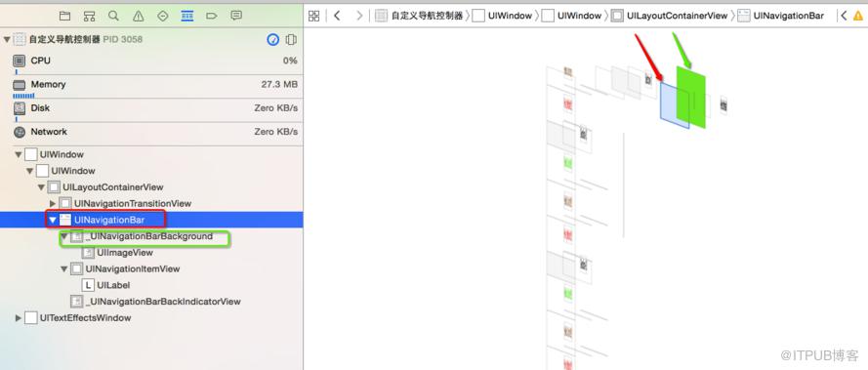This screenshot has width=868, height=370.
Task: Expand UINavigationTransitionView disclosure triangle
Action: tap(53, 204)
